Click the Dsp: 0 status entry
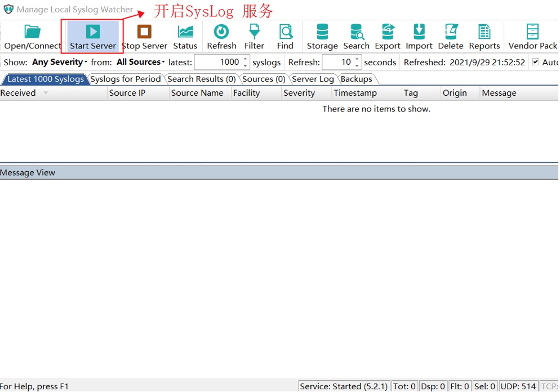560x392 pixels. [433, 386]
